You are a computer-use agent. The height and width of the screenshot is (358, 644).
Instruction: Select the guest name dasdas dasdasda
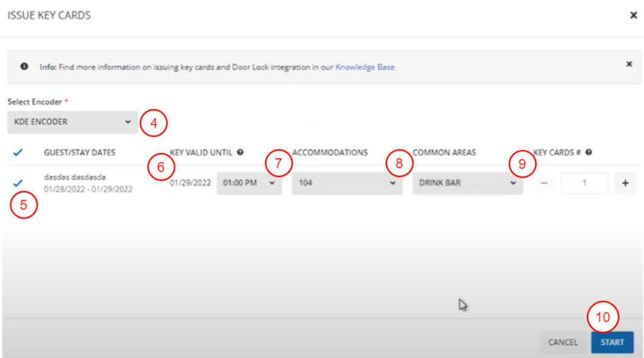(75, 177)
